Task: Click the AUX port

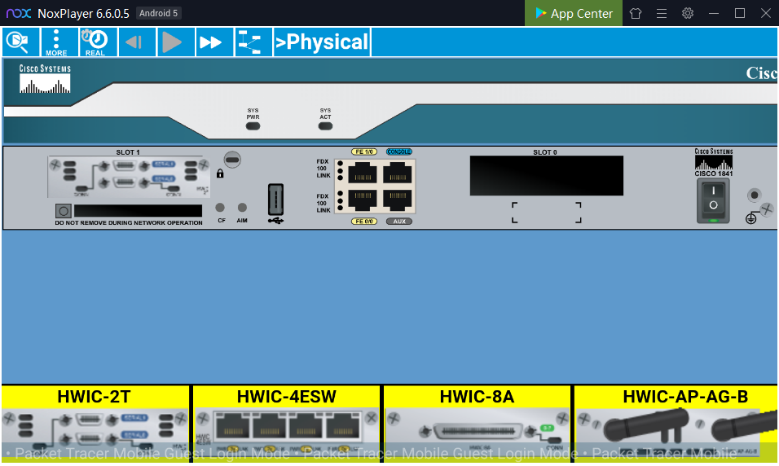Action: (x=397, y=199)
